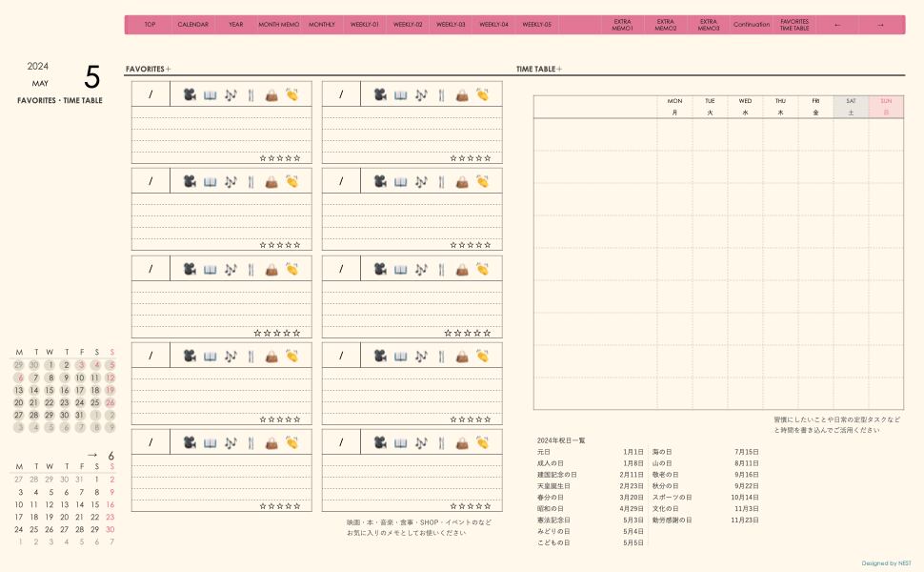This screenshot has width=924, height=572.
Task: Select the EXTRA MEMO1 tab
Action: [x=622, y=25]
